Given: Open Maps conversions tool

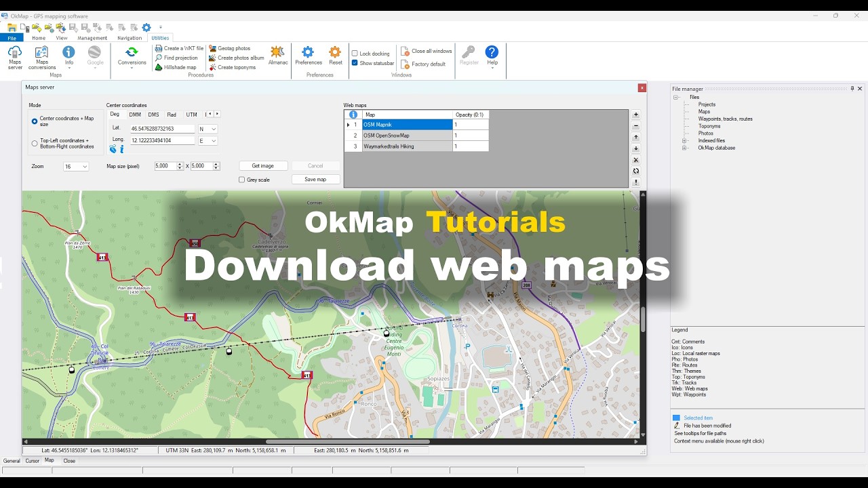Looking at the screenshot, I should [42, 58].
